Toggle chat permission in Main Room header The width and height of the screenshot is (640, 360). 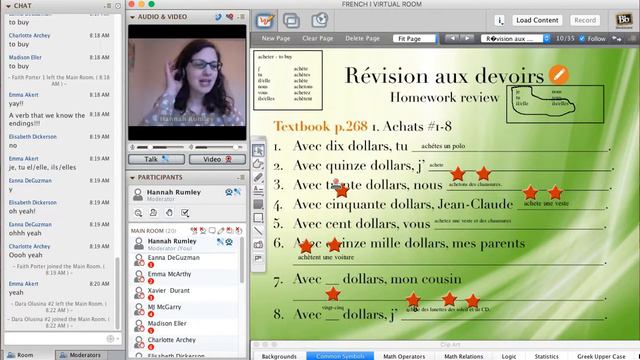[x=212, y=231]
